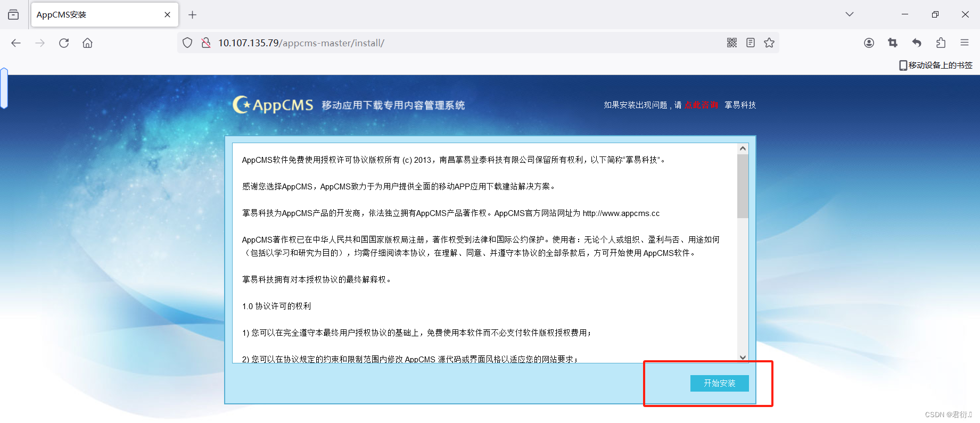This screenshot has height=423, width=980.
Task: Open a new browser tab
Action: [x=193, y=15]
